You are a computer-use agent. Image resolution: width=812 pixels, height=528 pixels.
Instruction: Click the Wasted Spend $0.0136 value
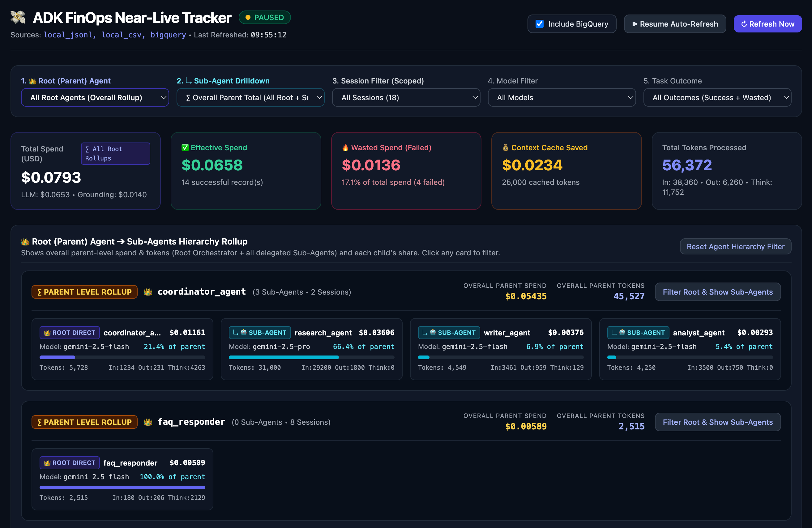pos(371,165)
